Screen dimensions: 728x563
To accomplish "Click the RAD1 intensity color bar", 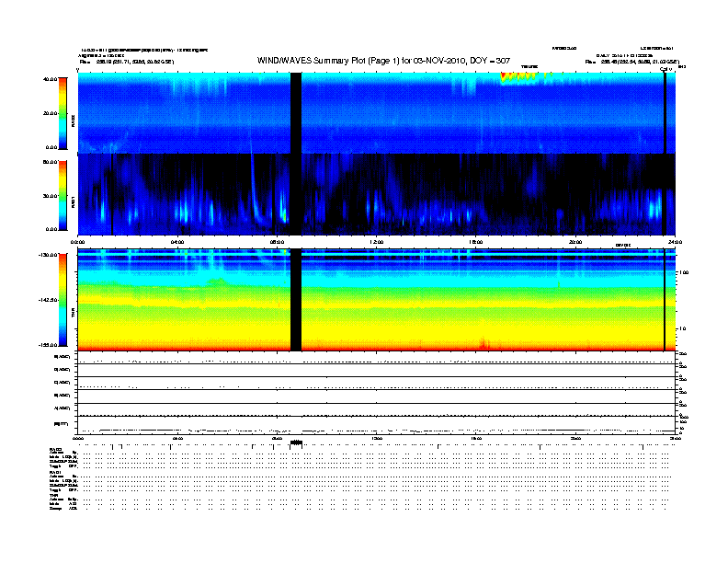I will click(x=63, y=195).
